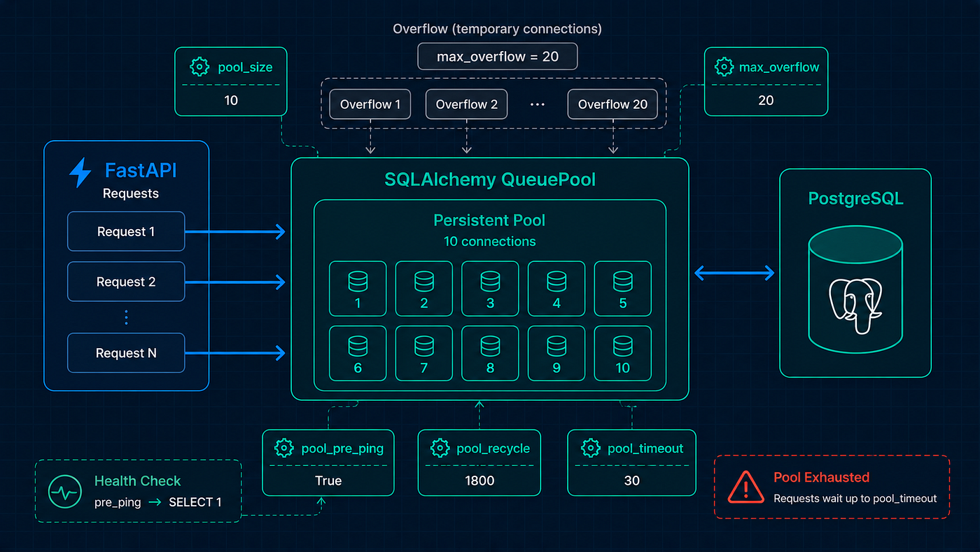Click the pool_timeout parameter name

click(645, 449)
